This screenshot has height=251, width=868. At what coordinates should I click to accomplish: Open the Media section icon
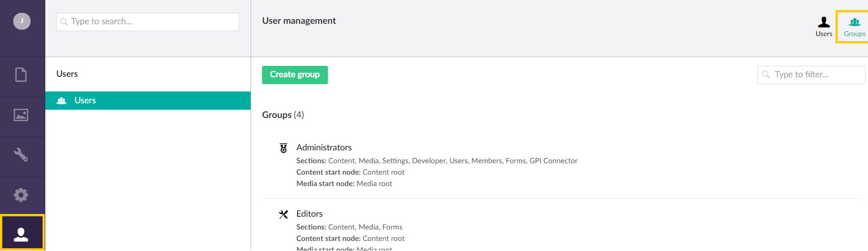coord(21,115)
